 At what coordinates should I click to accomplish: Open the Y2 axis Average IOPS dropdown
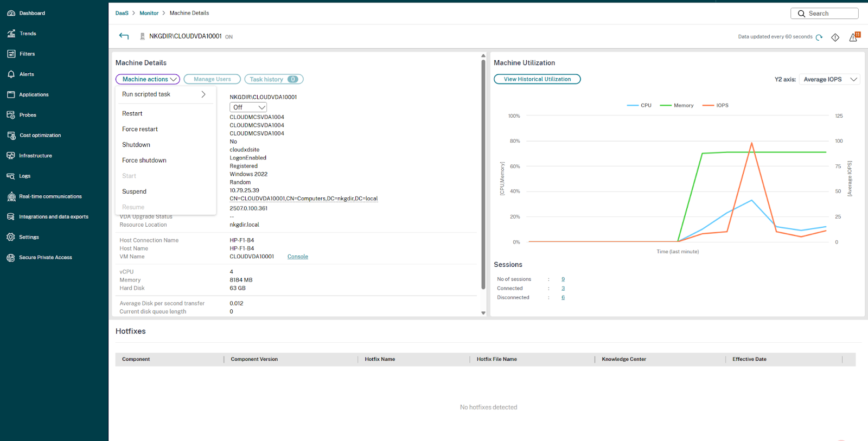(829, 79)
